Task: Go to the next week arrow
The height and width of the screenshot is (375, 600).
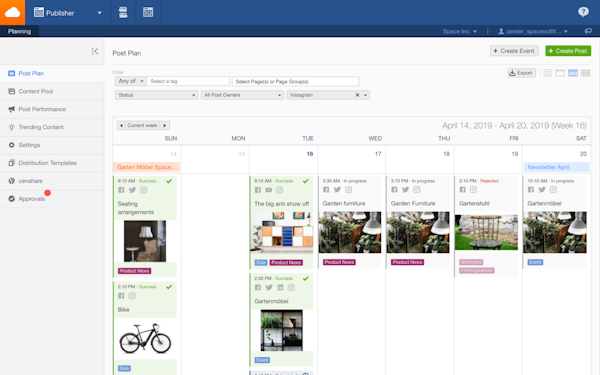Action: 165,126
